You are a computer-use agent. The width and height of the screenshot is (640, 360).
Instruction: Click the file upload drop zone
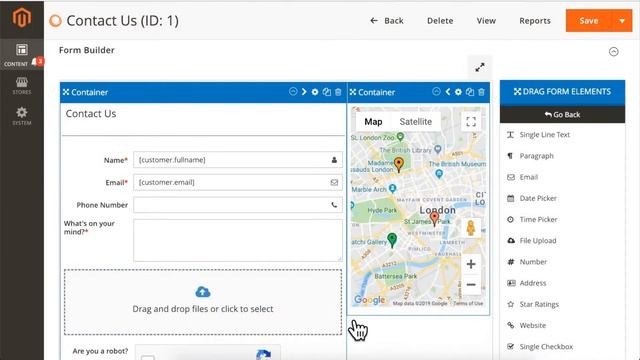coord(203,302)
